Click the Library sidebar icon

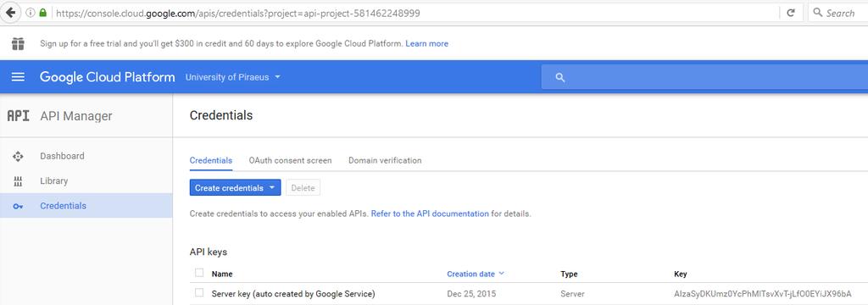(x=18, y=181)
